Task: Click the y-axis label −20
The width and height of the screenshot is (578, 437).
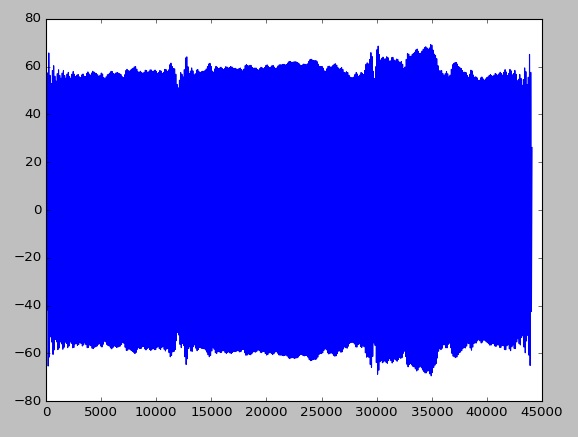Action: click(28, 257)
